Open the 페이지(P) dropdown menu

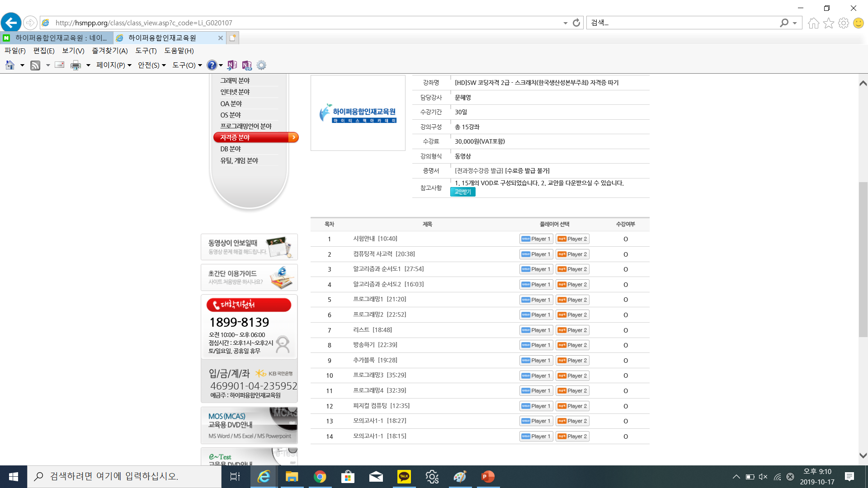114,65
